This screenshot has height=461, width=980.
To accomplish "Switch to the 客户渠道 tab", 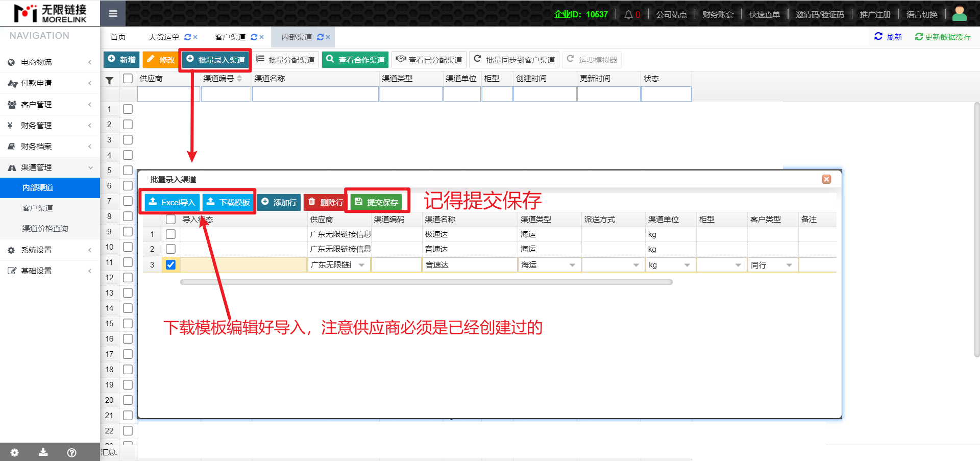I will click(x=230, y=37).
